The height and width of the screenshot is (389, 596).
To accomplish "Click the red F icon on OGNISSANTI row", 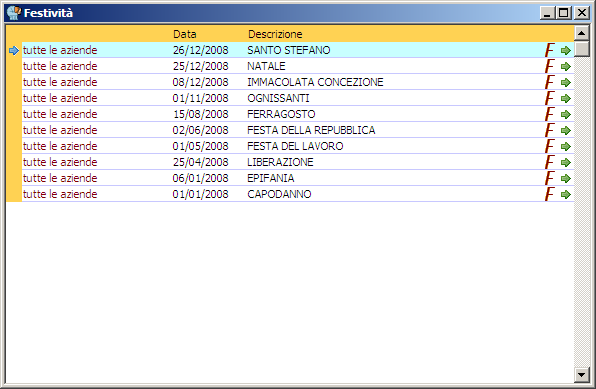I will [550, 98].
